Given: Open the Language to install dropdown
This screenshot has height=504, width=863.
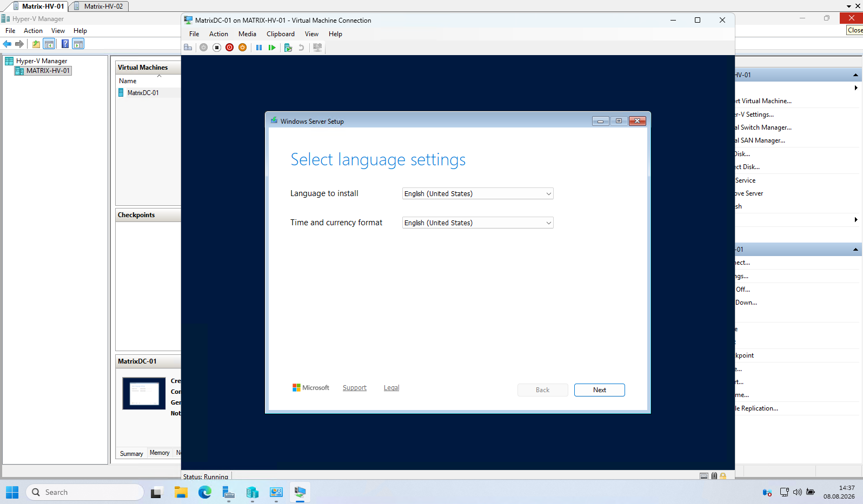Looking at the screenshot, I should click(x=478, y=193).
